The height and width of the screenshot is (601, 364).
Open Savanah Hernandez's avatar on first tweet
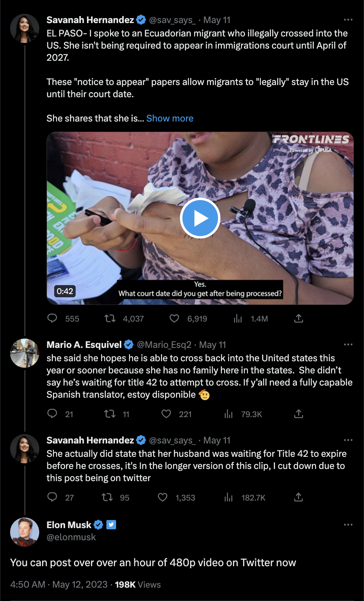[25, 28]
